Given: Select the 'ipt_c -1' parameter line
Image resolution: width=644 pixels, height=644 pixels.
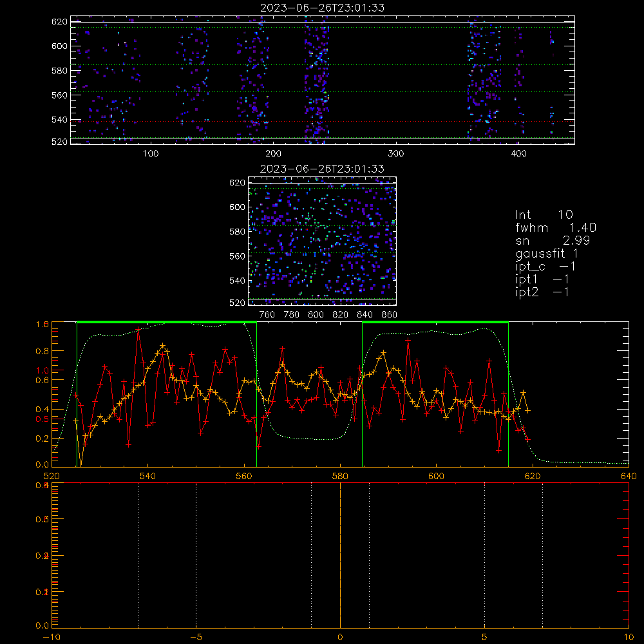Looking at the screenshot, I should click(545, 267).
